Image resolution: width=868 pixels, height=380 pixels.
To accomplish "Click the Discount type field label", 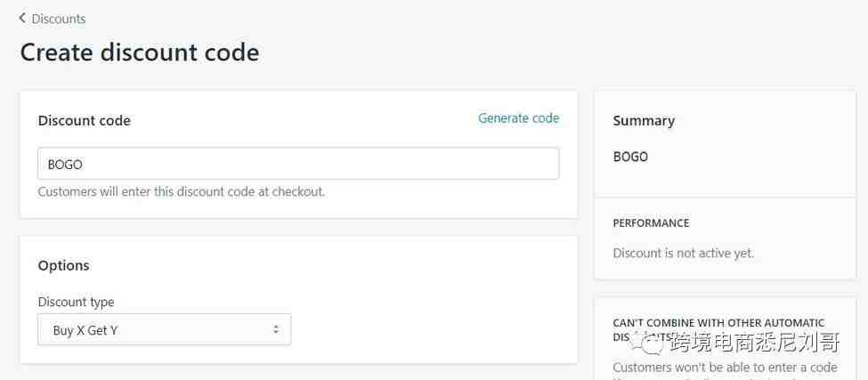I will click(x=76, y=302).
